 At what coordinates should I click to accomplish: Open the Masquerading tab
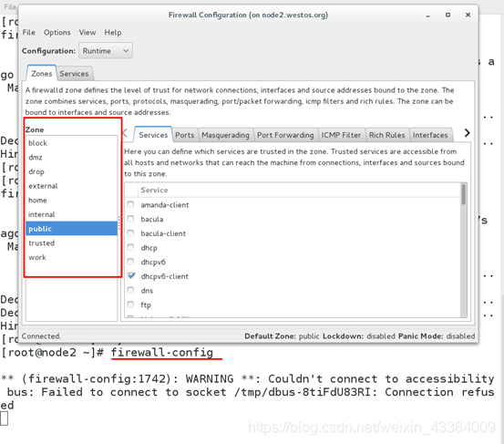pos(225,135)
